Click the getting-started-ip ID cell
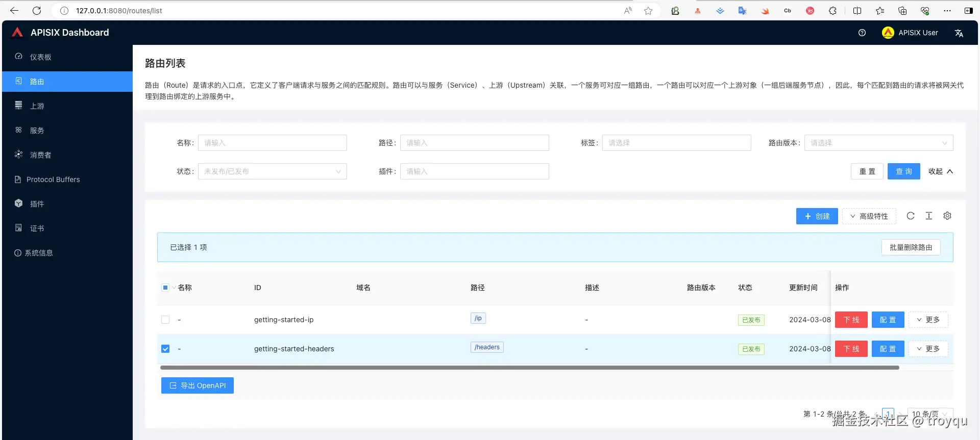 coord(284,320)
